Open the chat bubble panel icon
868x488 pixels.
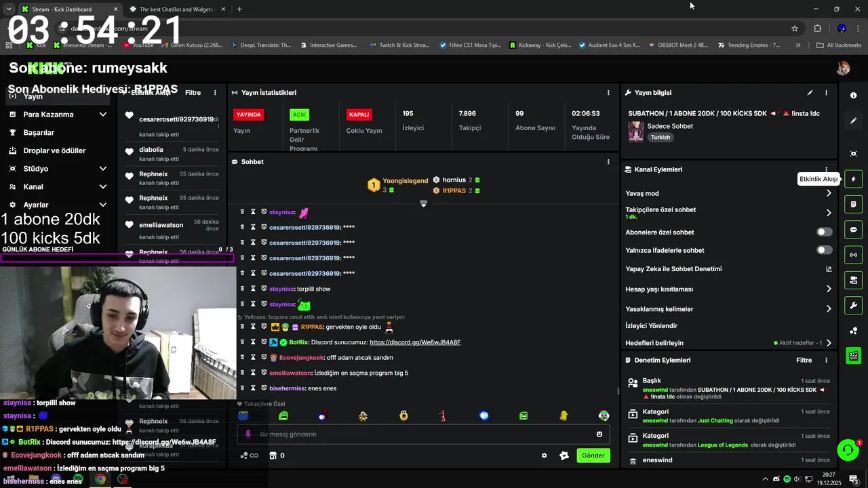[x=853, y=230]
